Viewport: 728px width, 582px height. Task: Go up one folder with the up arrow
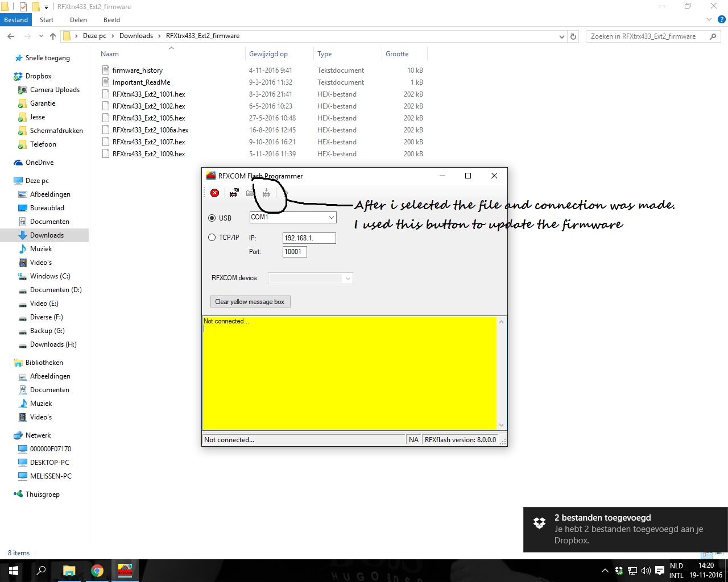pyautogui.click(x=53, y=36)
